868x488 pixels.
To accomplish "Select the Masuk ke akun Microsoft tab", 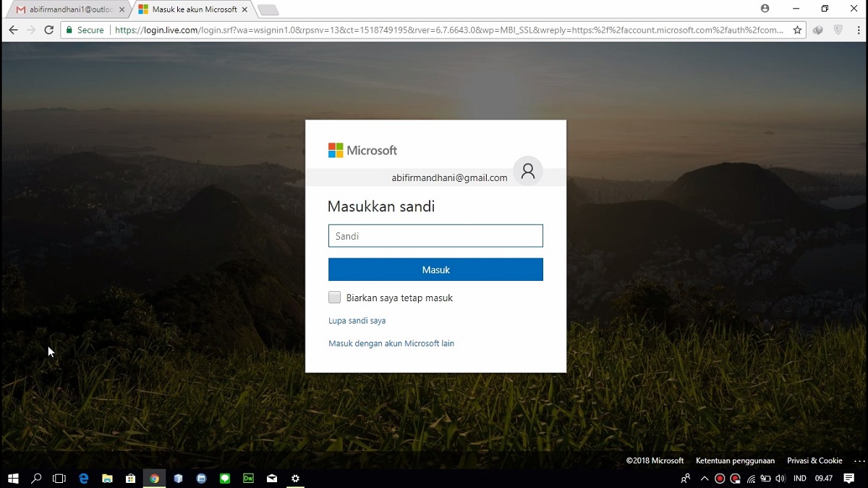I will pos(195,9).
